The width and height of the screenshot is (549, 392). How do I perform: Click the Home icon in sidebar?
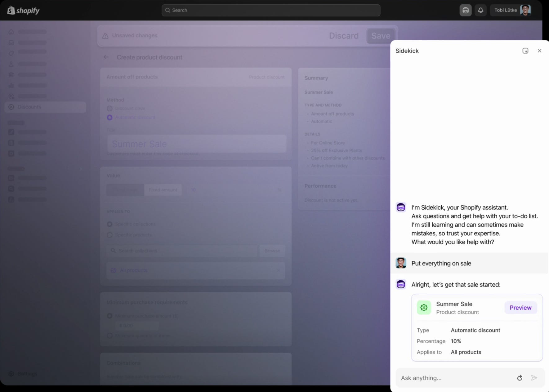[x=11, y=32]
